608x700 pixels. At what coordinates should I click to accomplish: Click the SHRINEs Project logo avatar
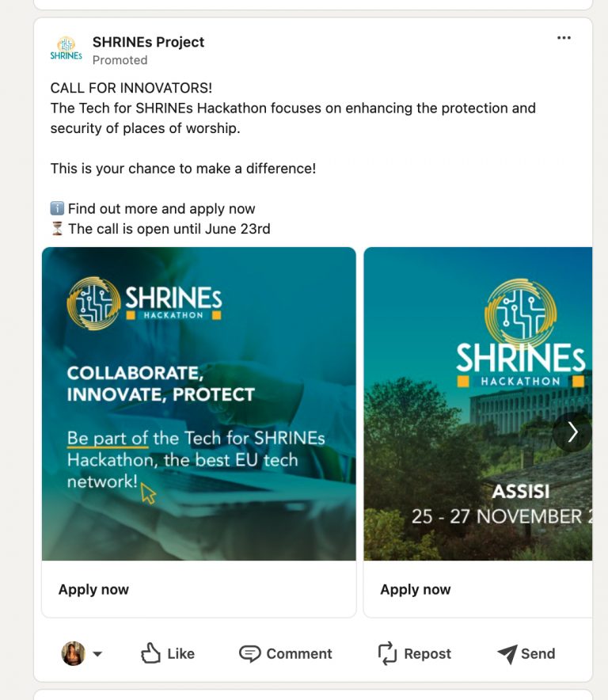pos(66,49)
